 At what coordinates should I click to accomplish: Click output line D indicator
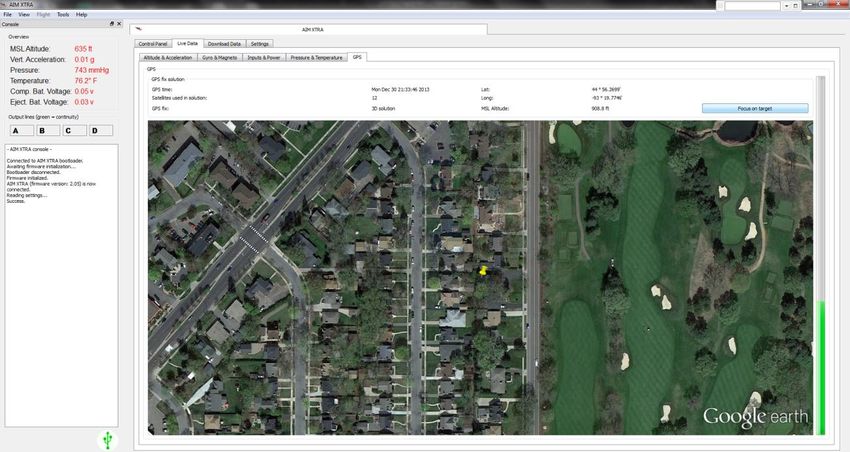[x=101, y=131]
